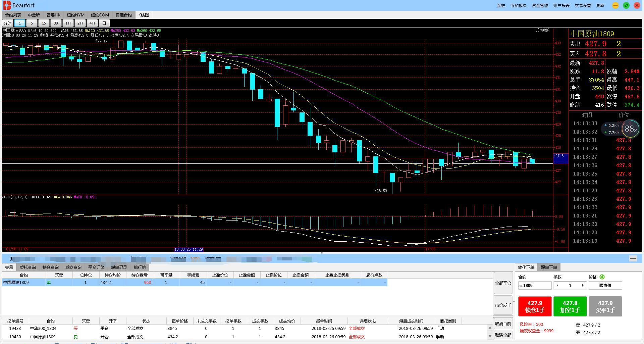Switch to the 自选合约 tab
Viewport: 644px width, 344px height.
[x=124, y=15]
